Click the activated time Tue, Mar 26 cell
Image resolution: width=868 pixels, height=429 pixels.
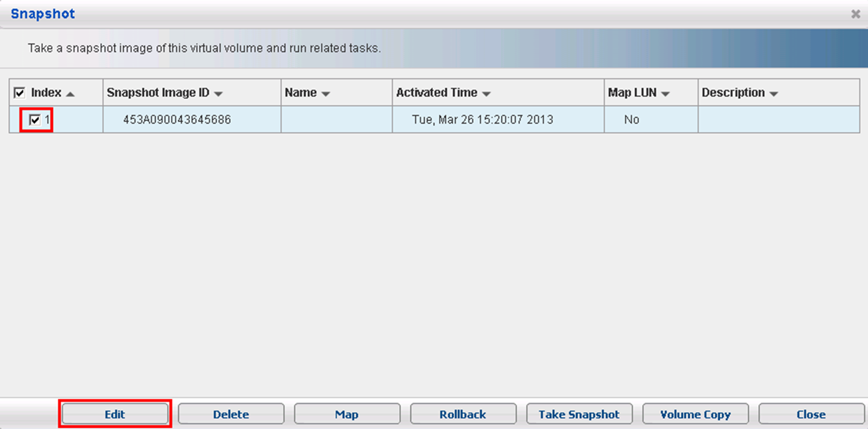click(482, 120)
